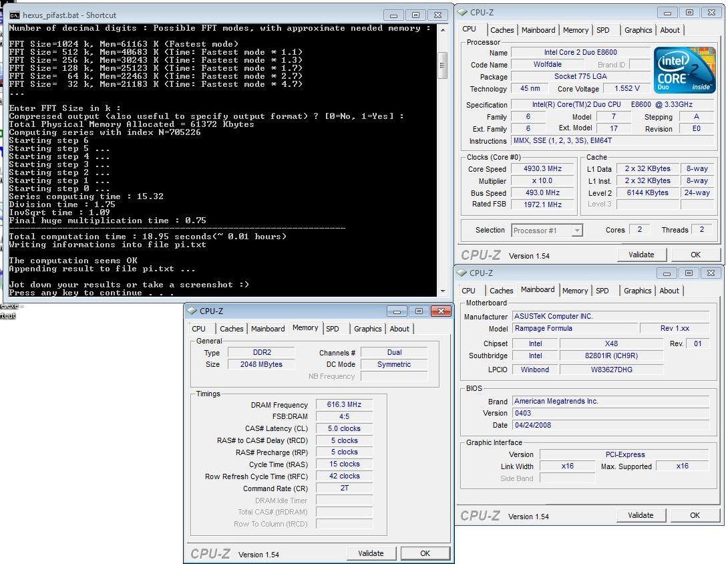Click the FSB:DRAM 4:5 value
The height and width of the screenshot is (564, 728).
344,417
